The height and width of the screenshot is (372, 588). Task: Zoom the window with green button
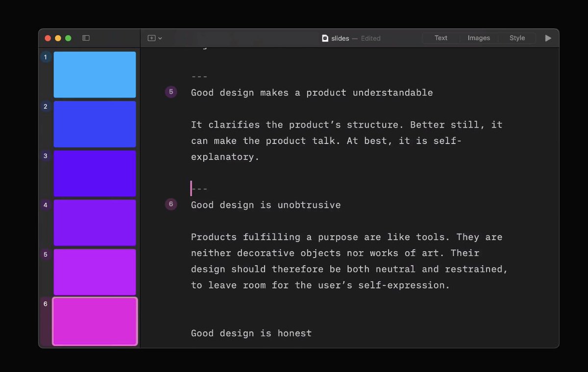pos(68,38)
